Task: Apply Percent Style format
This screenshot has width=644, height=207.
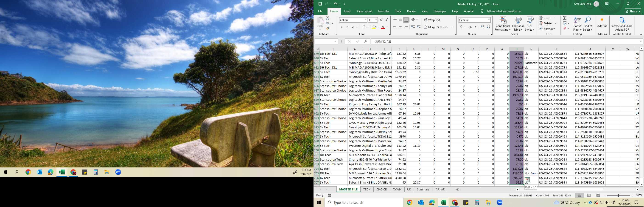Action: (470, 27)
